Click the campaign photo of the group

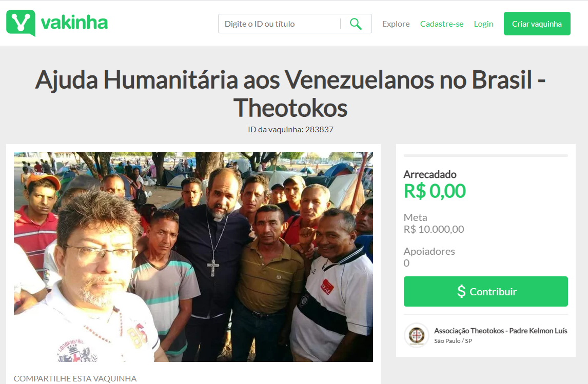click(193, 257)
